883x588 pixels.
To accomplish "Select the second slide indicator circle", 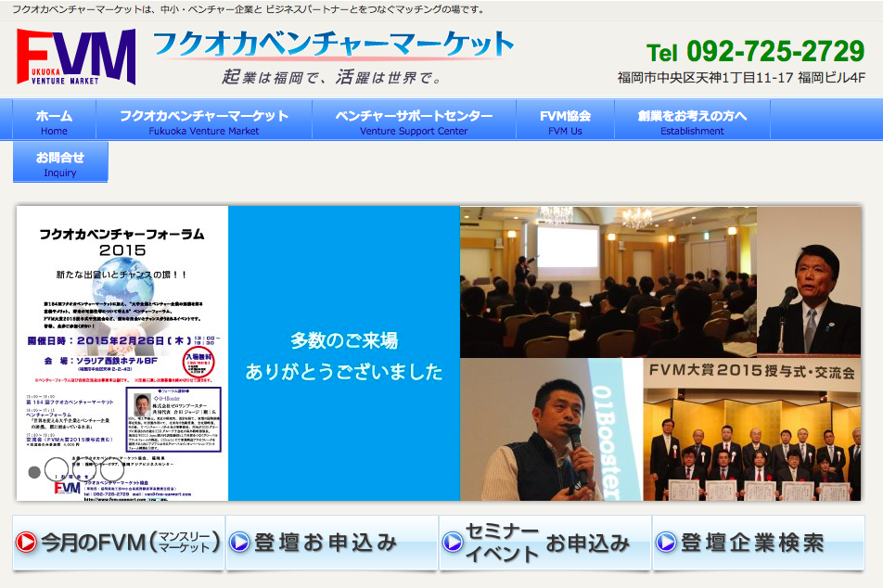I will pos(57,469).
